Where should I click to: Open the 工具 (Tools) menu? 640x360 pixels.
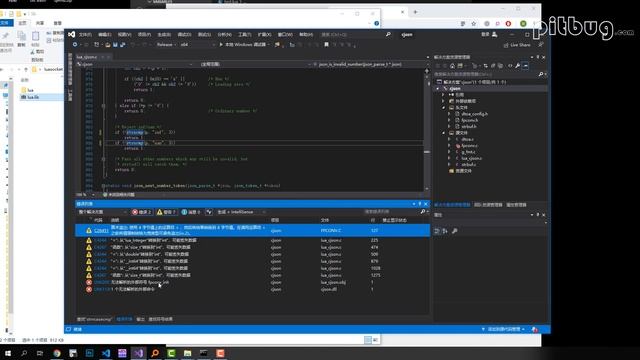point(244,35)
